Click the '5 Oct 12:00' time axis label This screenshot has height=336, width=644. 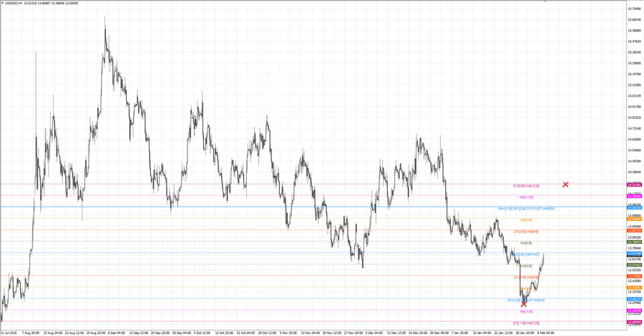click(x=202, y=332)
